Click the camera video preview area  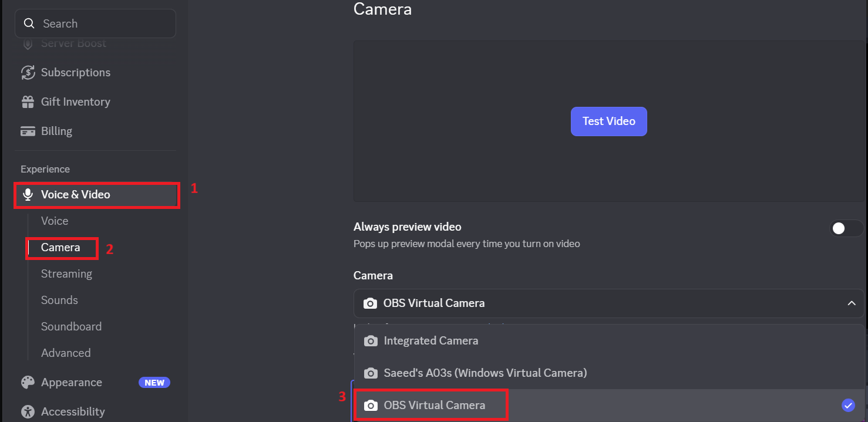click(x=608, y=121)
